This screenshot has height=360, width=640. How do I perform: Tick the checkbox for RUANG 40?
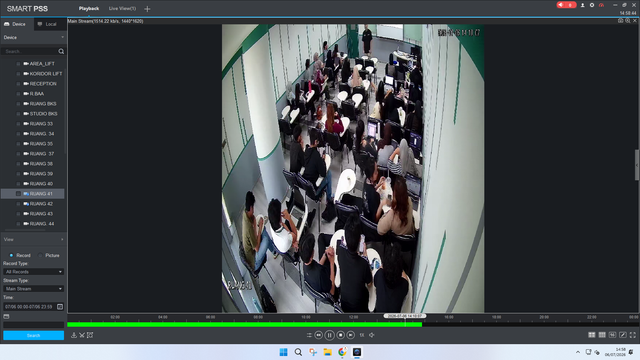tap(18, 184)
